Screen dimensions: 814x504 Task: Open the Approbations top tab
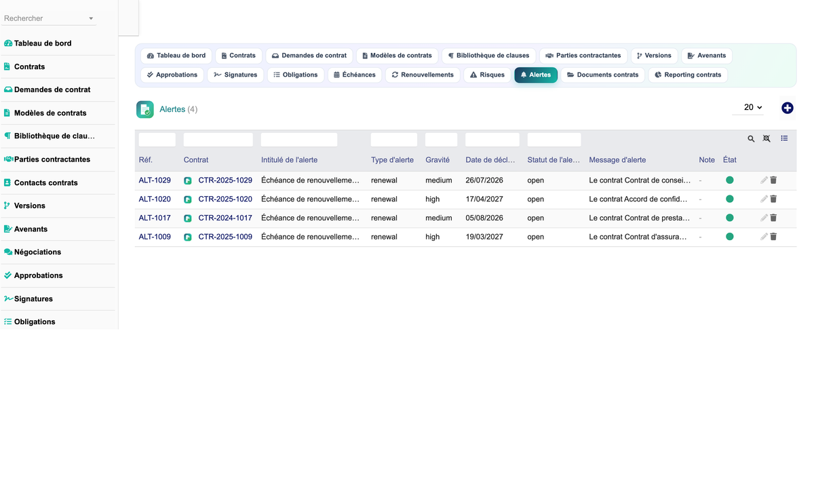click(x=172, y=75)
